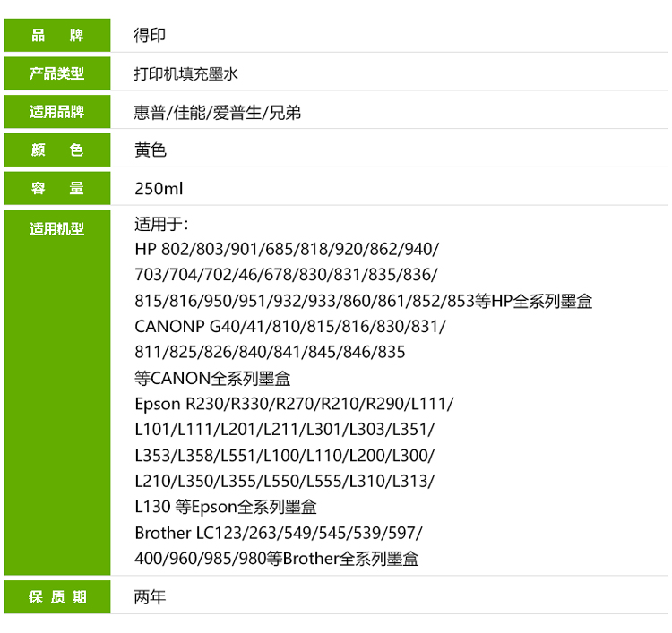Click the line ending 等Brother全系列墨盒
Image resolution: width=672 pixels, height=633 pixels.
(277, 559)
